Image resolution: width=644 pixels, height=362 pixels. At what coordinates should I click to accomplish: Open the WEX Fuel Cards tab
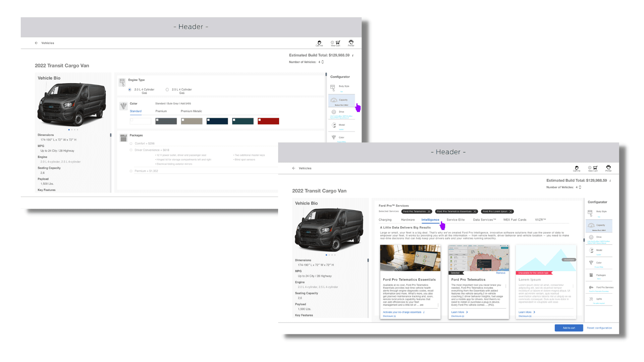(515, 220)
